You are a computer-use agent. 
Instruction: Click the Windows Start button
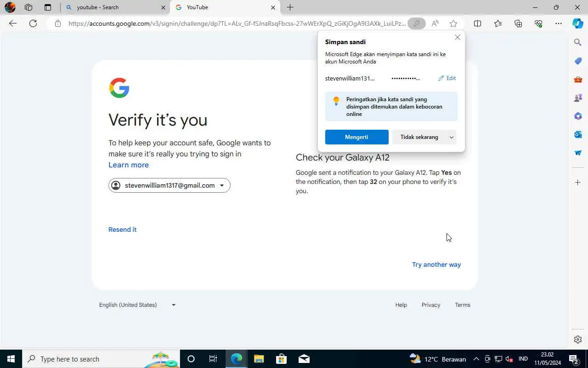[x=11, y=359]
